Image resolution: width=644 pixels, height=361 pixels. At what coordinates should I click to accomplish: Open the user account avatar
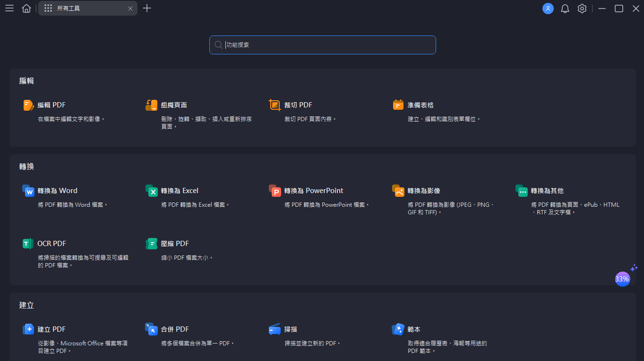548,9
